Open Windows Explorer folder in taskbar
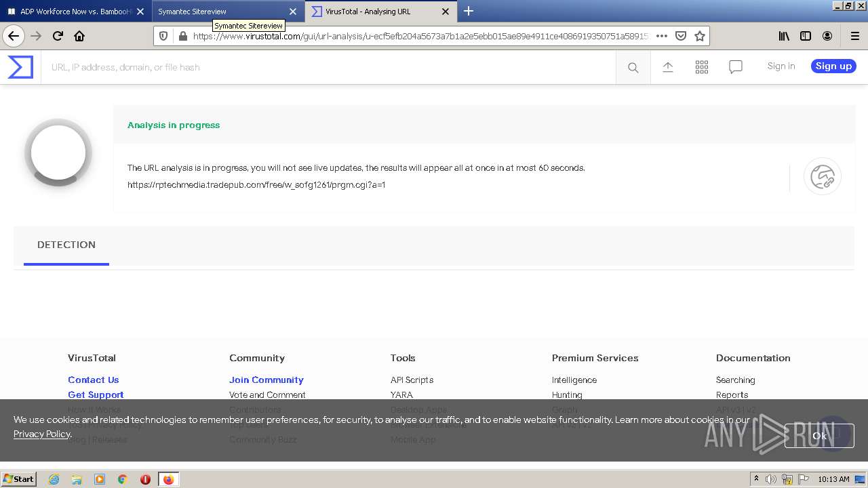This screenshot has height=488, width=868. pos(77,479)
